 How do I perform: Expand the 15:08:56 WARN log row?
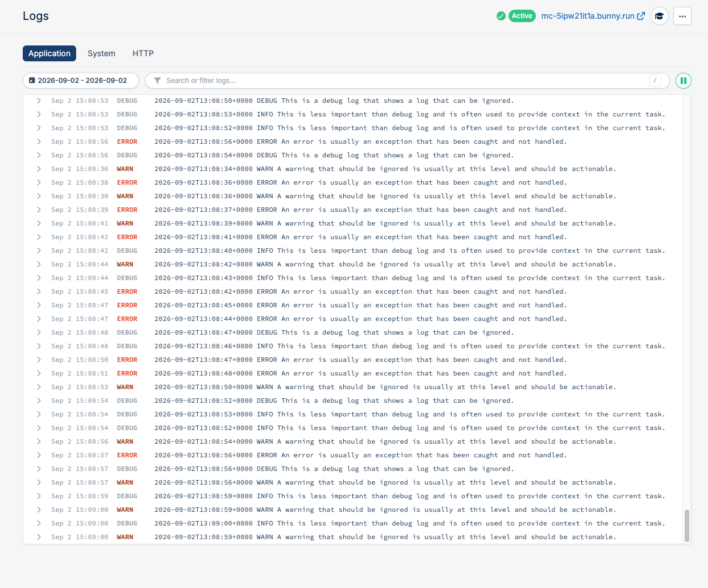[39, 441]
